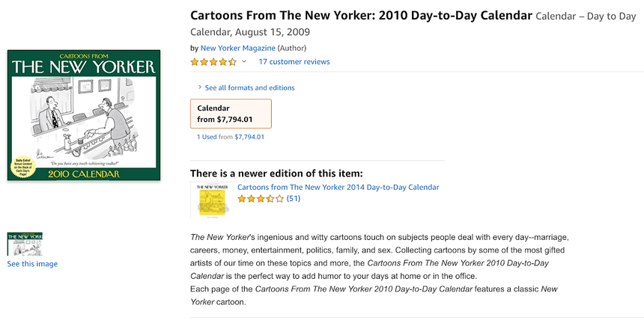Click the $7,794.01 price in the used offer line
644x323 pixels.
[249, 137]
